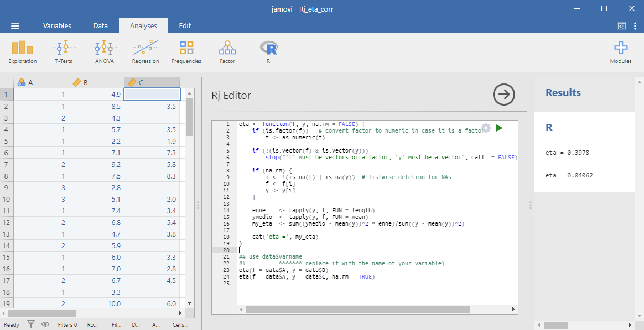Click the Results panel heading
The image size is (644, 330).
click(x=563, y=93)
